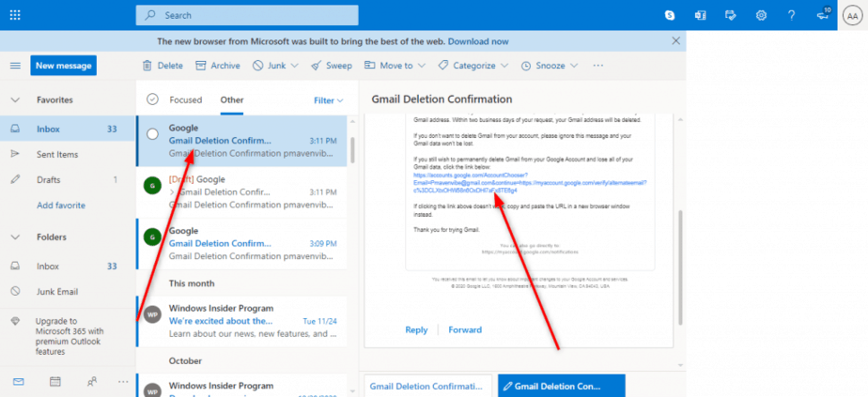
Task: Expand the Draft Google conversation chevron
Action: (172, 192)
